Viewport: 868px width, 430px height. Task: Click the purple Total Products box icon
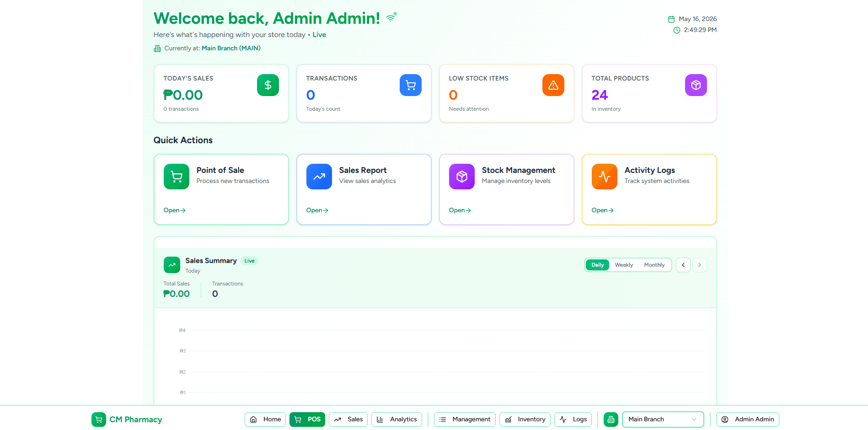click(x=696, y=85)
